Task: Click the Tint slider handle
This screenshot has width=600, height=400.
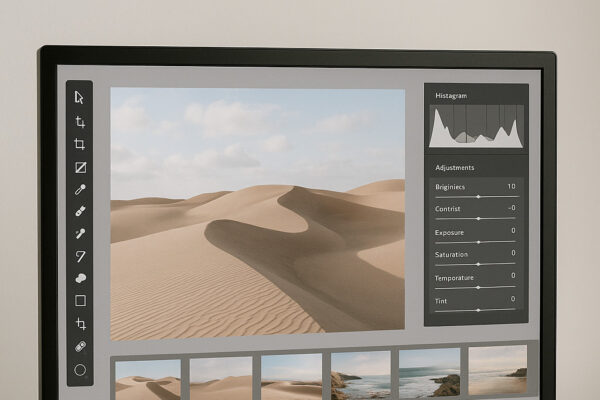Action: 478,310
